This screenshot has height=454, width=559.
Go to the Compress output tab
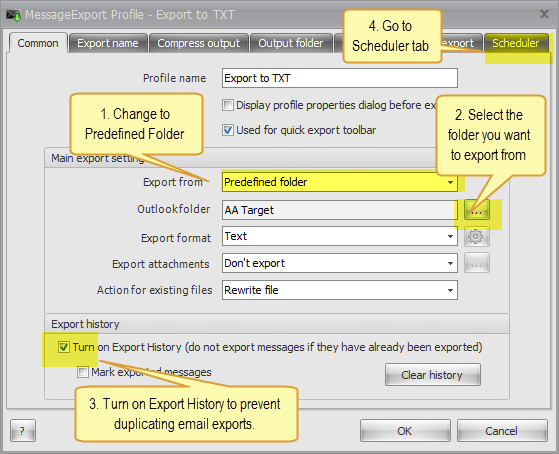[x=199, y=43]
